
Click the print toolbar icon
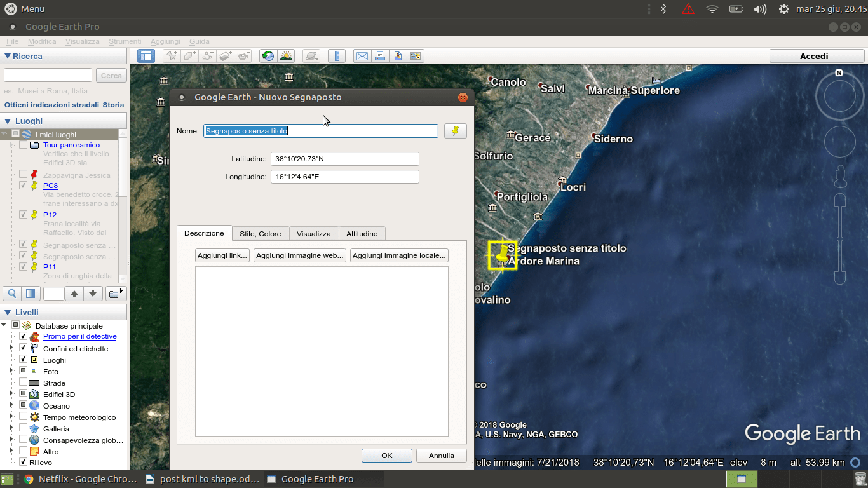pos(380,56)
